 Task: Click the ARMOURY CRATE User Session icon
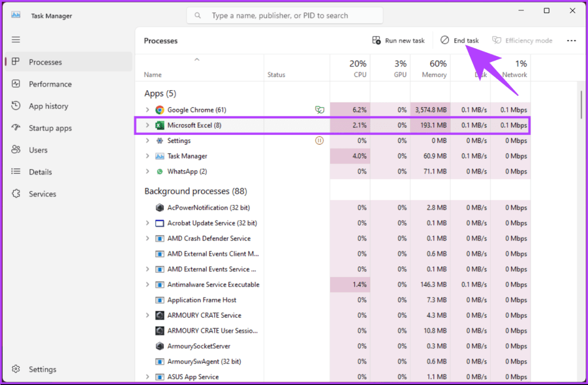160,330
